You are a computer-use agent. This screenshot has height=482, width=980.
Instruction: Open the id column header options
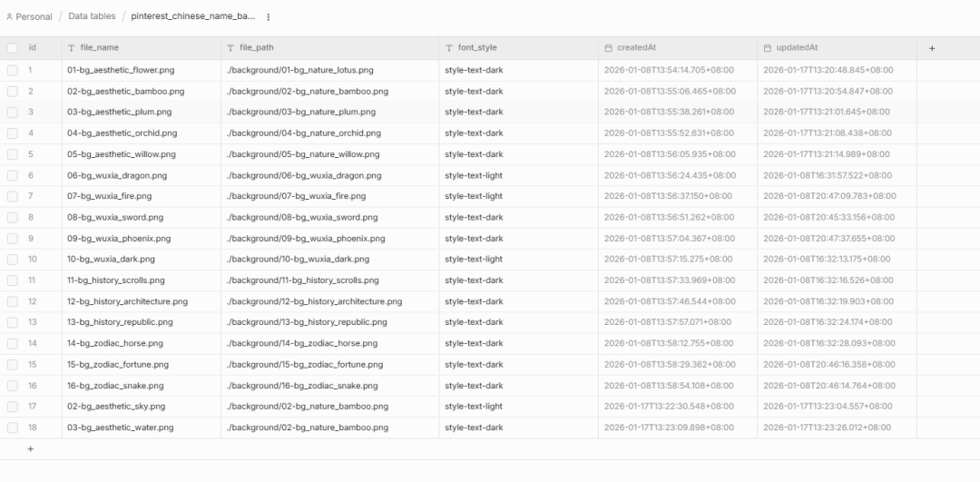coord(33,48)
